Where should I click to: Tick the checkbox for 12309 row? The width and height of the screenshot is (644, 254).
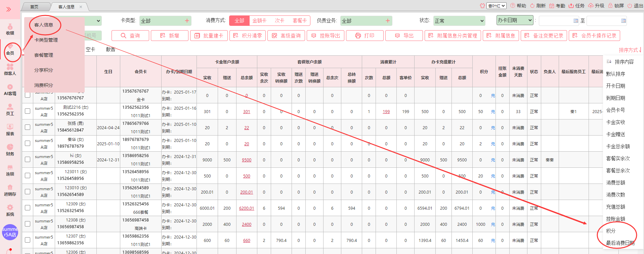pyautogui.click(x=28, y=208)
